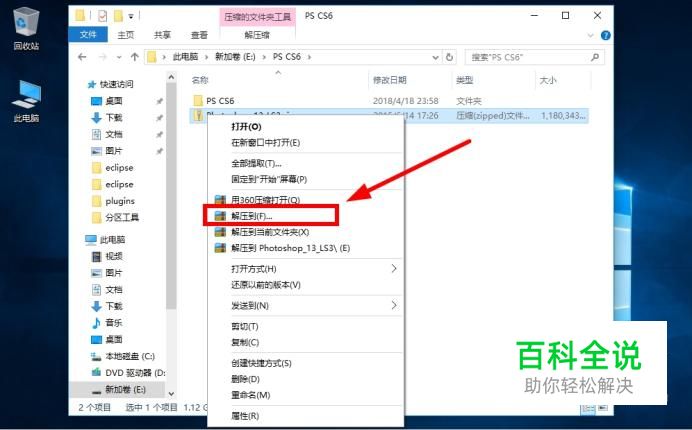Viewport: 692px width, 430px height.
Task: Open 分区工具 folder in sidebar
Action: [x=122, y=217]
